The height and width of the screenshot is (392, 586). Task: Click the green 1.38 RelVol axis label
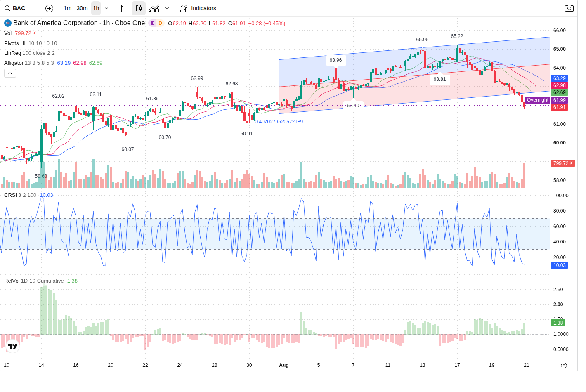[x=558, y=323]
